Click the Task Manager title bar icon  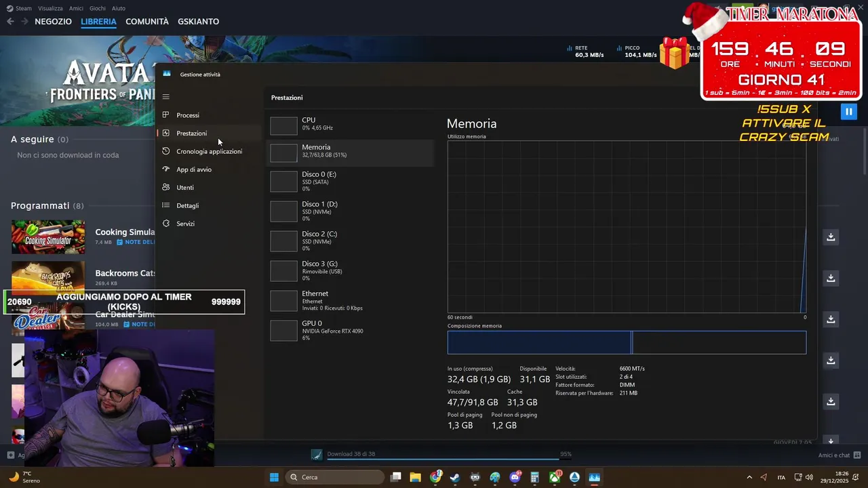167,74
